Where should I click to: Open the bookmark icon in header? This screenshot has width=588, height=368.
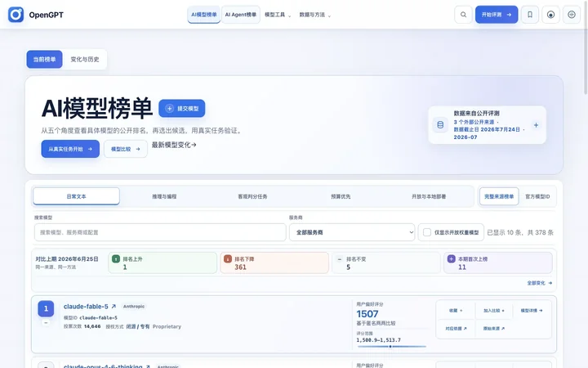point(530,15)
